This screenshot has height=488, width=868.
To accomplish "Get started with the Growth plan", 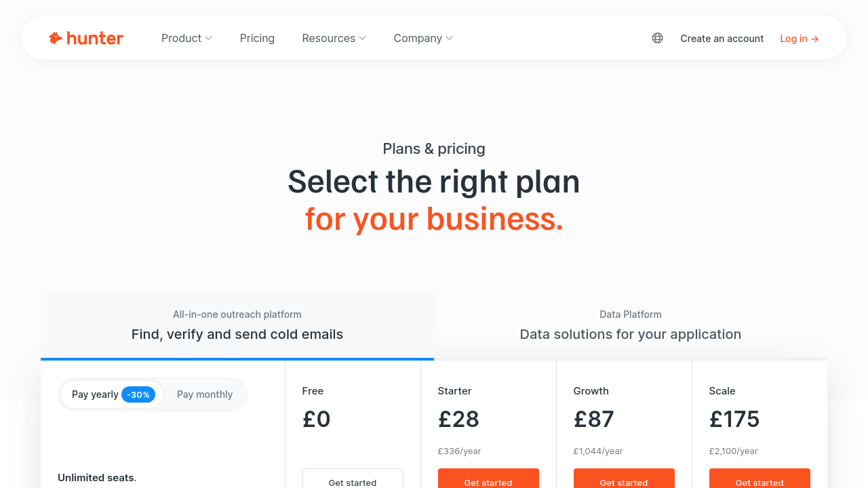I will pyautogui.click(x=624, y=481).
